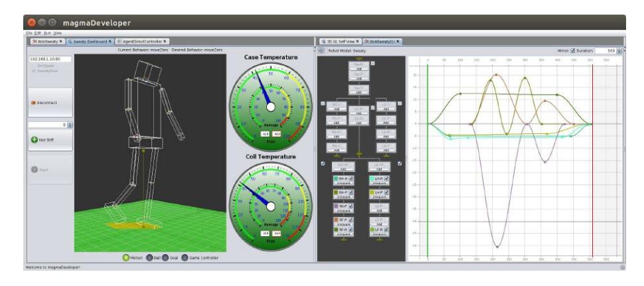Close the AgentDirectController tab
644x286 pixels.
165,41
